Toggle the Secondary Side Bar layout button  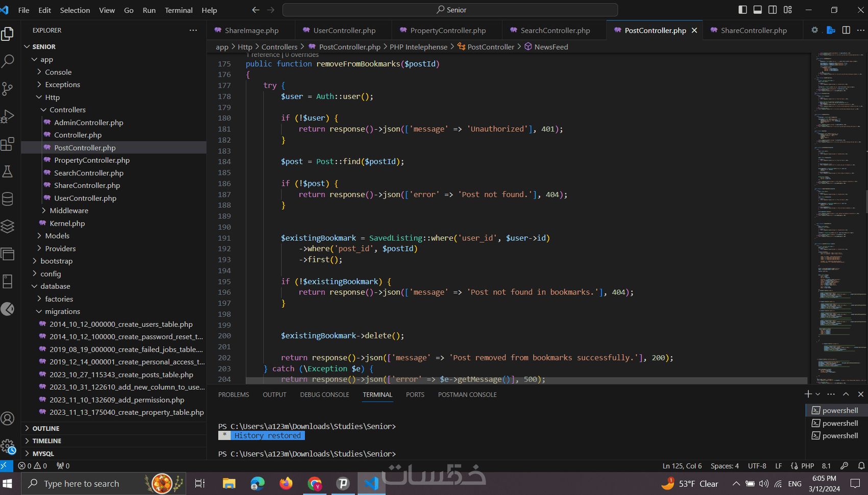coord(773,10)
